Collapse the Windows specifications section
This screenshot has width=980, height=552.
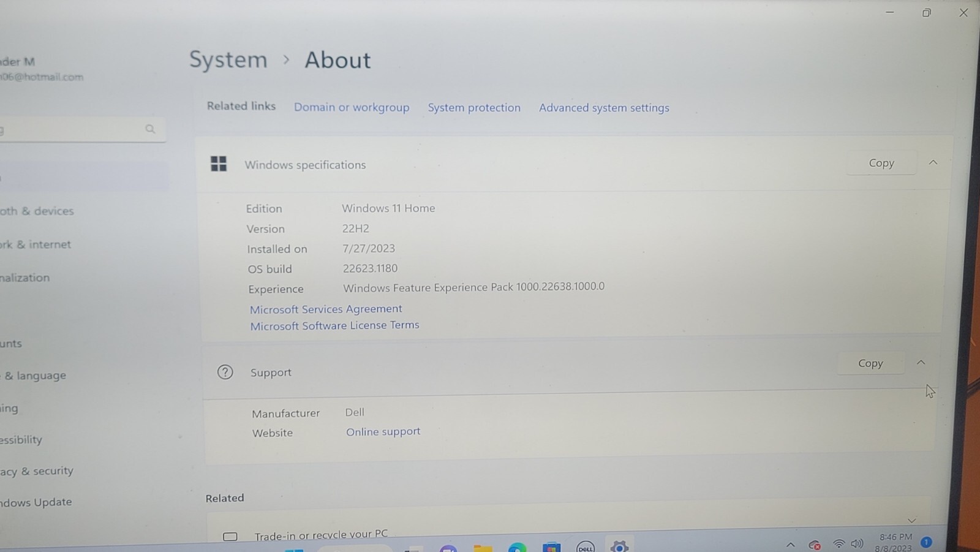pyautogui.click(x=933, y=162)
